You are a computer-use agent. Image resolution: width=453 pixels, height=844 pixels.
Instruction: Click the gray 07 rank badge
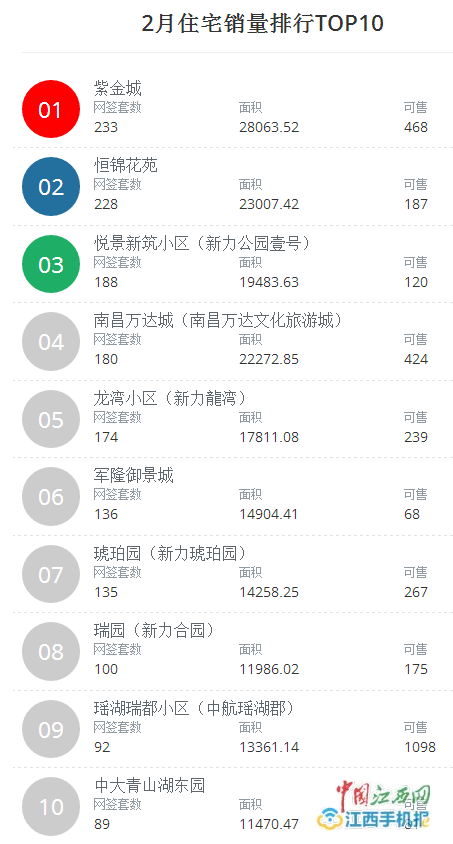point(51,574)
